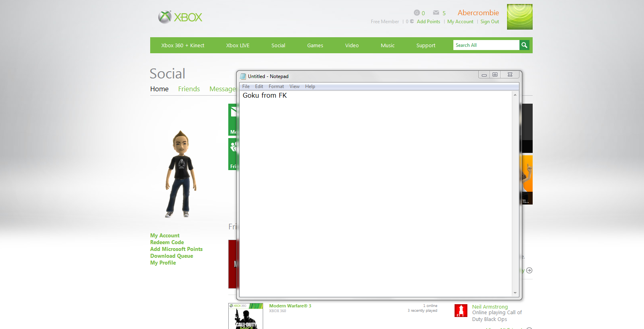Open the Notepad File menu

pyautogui.click(x=246, y=86)
